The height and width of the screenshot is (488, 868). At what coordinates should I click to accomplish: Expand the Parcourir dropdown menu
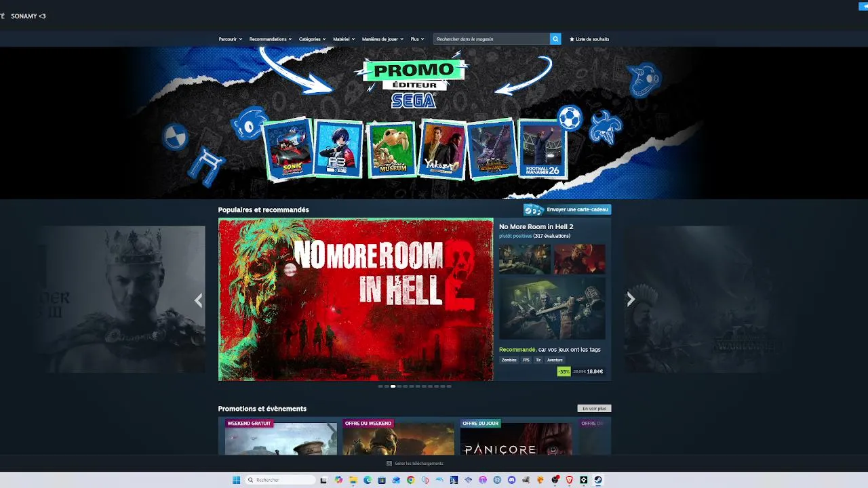click(x=230, y=39)
